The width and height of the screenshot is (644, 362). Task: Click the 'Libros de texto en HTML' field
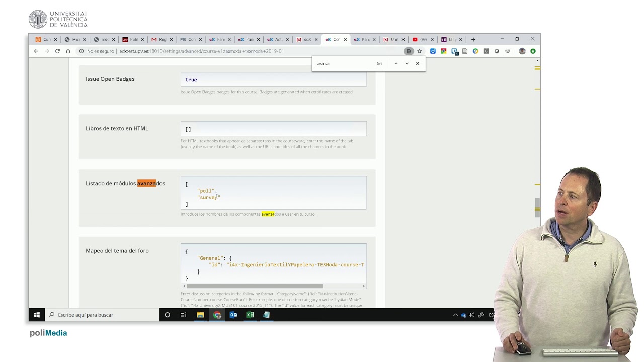coord(274,129)
